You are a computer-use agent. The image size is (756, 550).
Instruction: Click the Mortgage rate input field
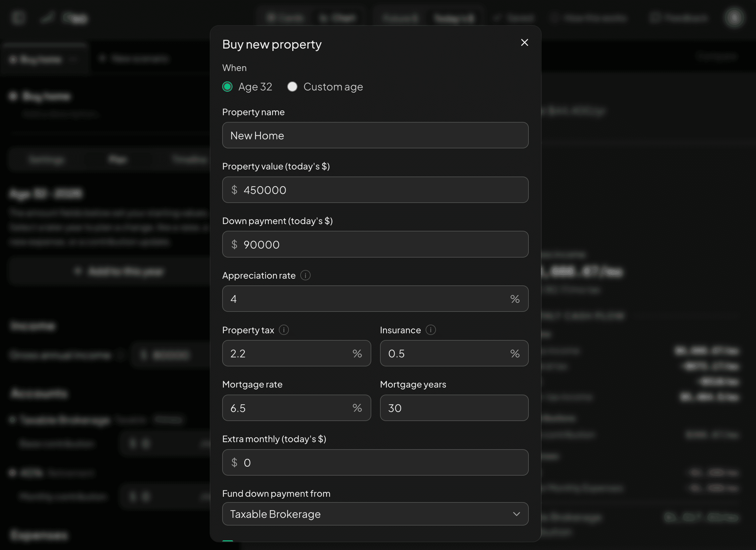tap(297, 408)
